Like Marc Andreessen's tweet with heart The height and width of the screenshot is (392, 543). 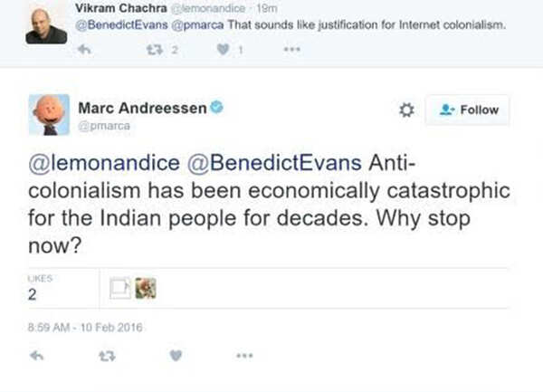click(x=175, y=357)
